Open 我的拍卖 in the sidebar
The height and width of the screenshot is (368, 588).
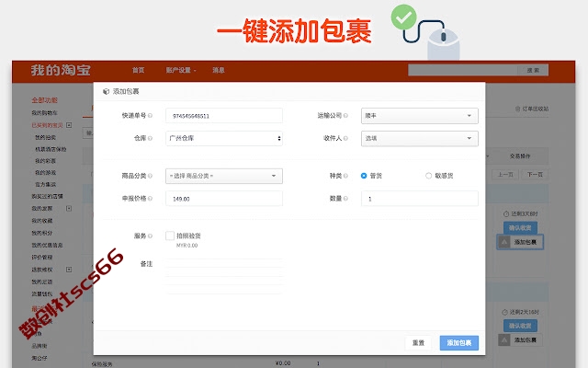(x=45, y=137)
